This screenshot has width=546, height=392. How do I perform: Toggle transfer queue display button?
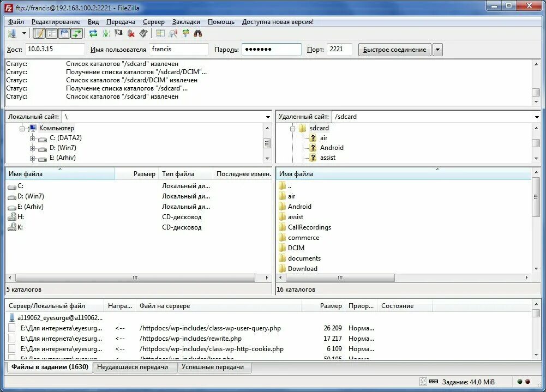pyautogui.click(x=76, y=33)
